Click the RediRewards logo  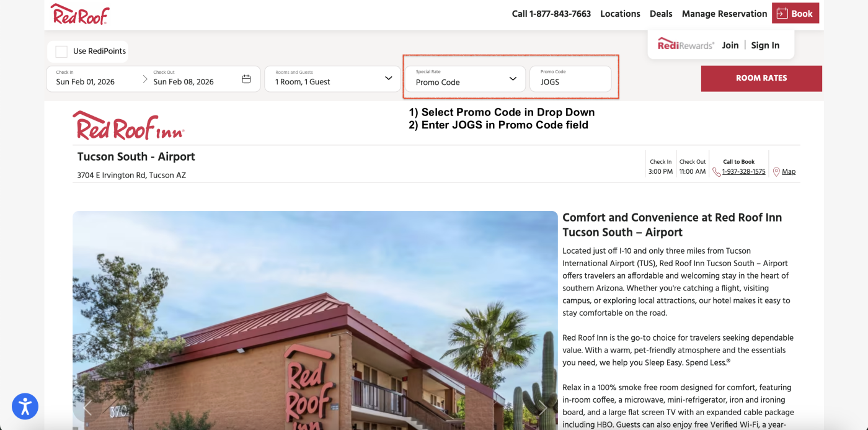686,45
